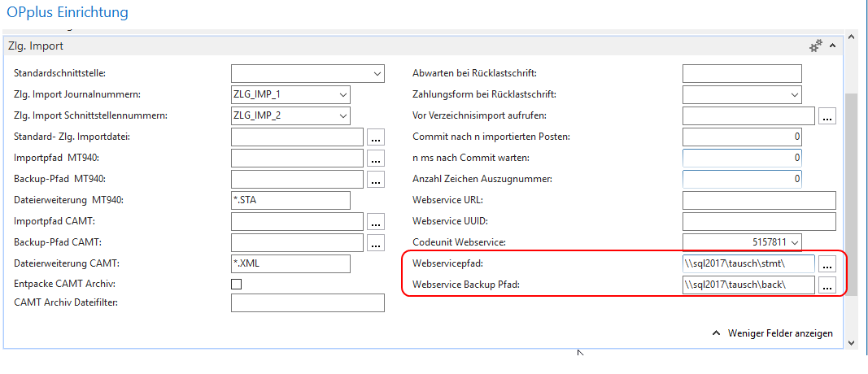The width and height of the screenshot is (868, 374).
Task: Browse for Importpfad CAMT folder
Action: coord(376,221)
